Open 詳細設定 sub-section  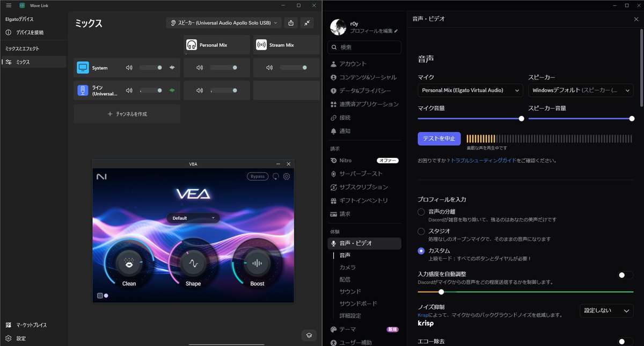pos(350,315)
